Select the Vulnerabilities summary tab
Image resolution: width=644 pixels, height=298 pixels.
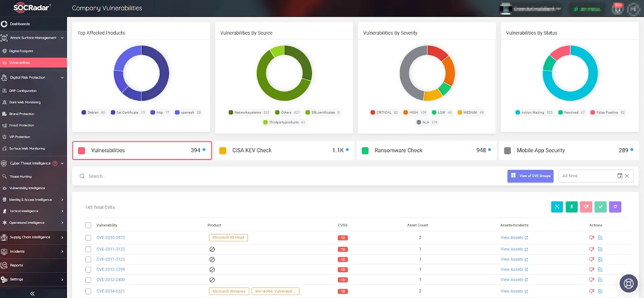(x=142, y=150)
